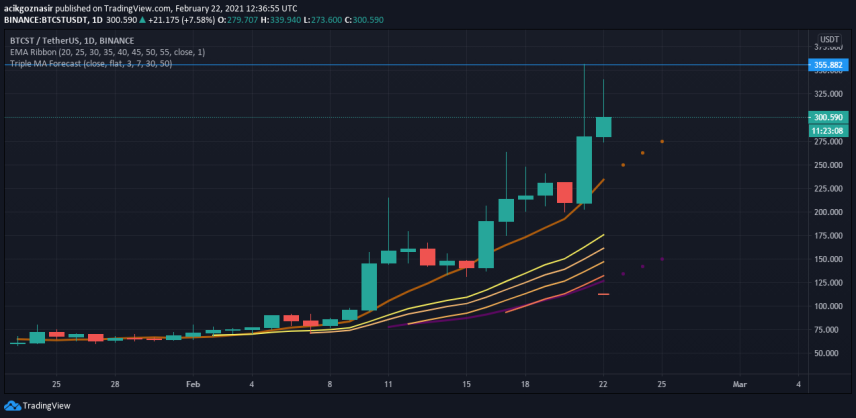Screen dimensions: 856x418
Task: Select the 355.882 horizontal line price label
Action: point(828,65)
